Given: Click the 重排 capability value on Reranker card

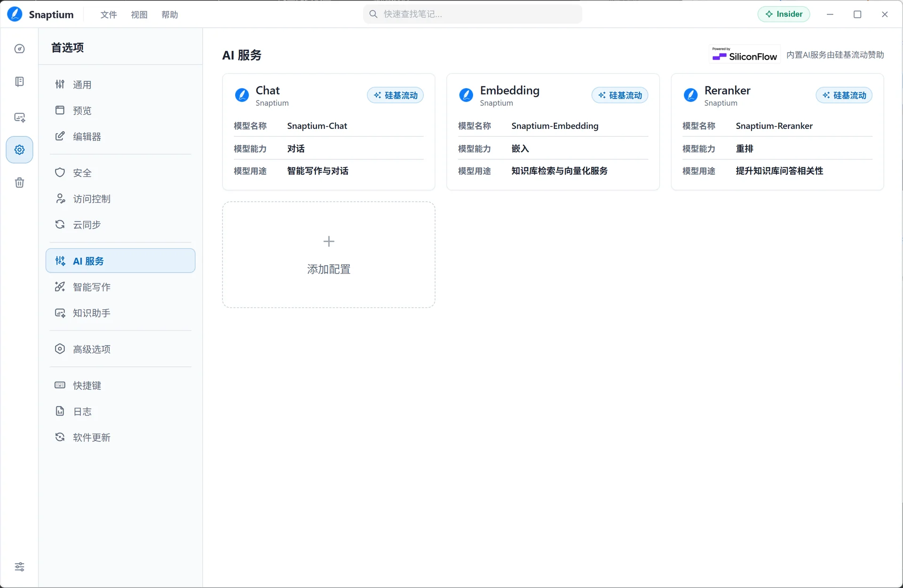Looking at the screenshot, I should 745,149.
